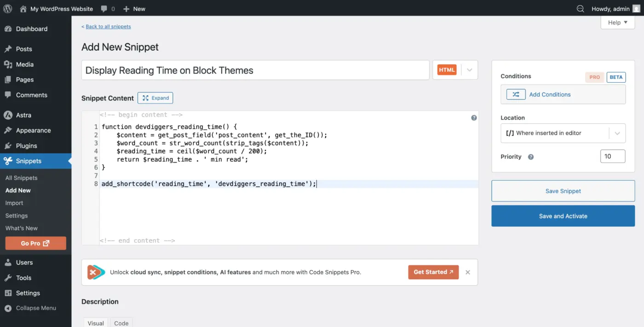Select the HTML snippet type badge
The height and width of the screenshot is (327, 644).
pyautogui.click(x=447, y=70)
